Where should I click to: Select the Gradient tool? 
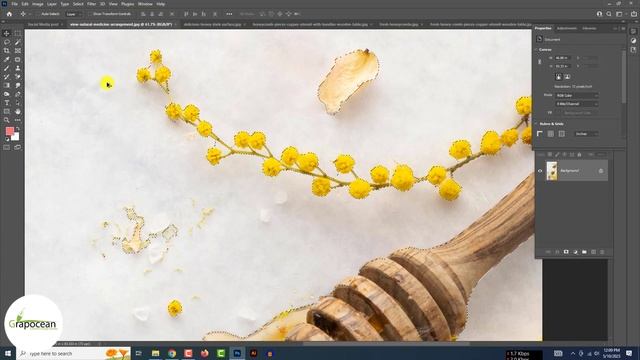(x=7, y=85)
